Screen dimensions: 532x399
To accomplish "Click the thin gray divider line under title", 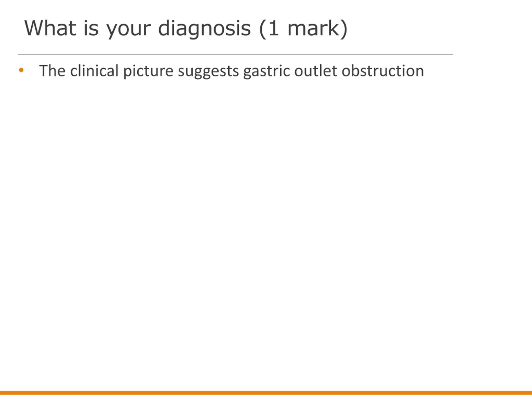I will coord(235,54).
